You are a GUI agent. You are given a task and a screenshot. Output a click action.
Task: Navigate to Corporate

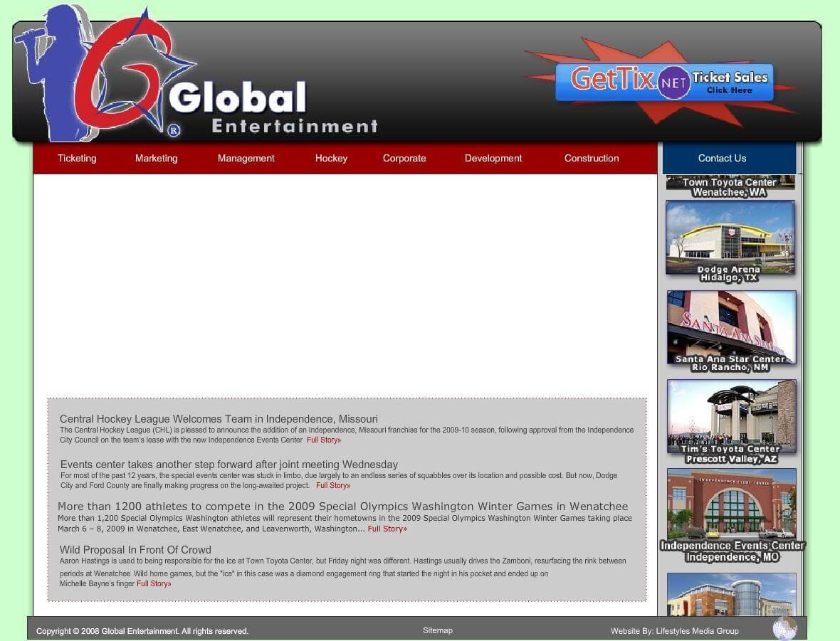point(404,158)
